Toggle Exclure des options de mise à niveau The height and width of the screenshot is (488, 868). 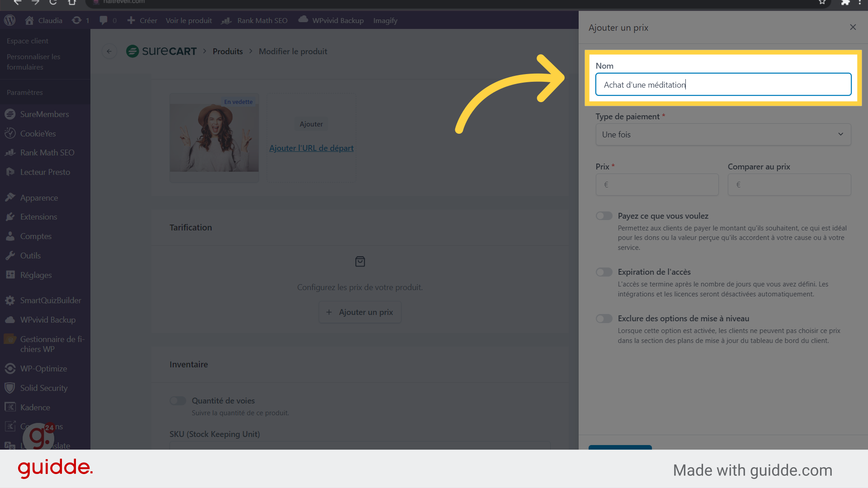604,319
